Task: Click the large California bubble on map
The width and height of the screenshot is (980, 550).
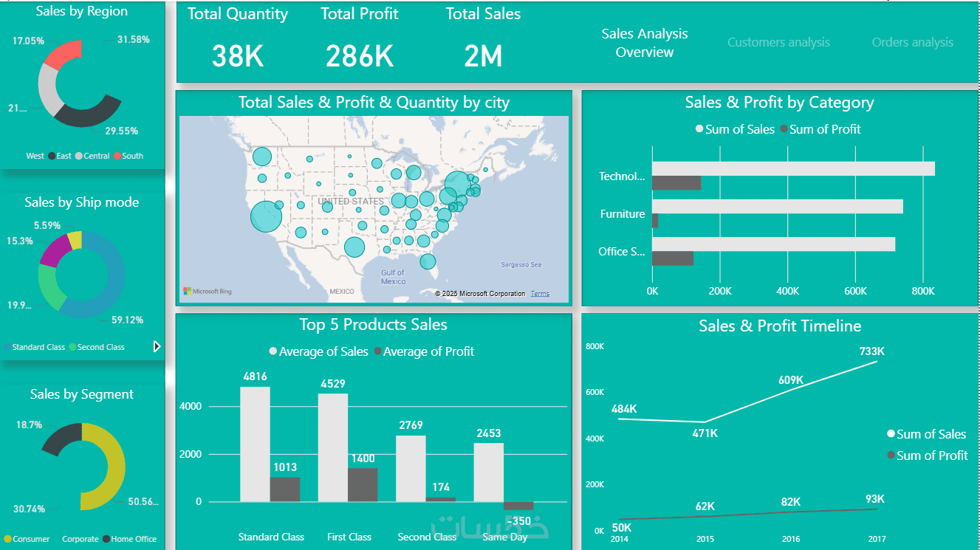Action: 267,217
